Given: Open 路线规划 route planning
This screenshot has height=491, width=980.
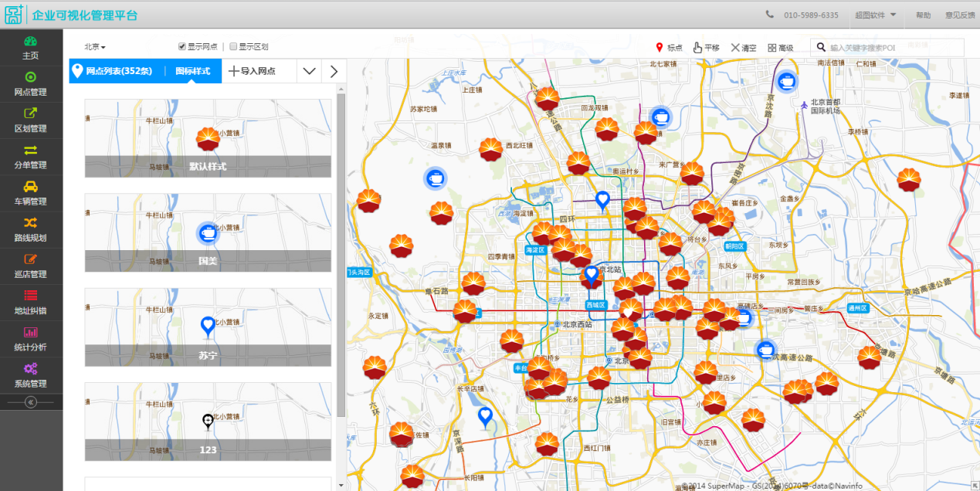Looking at the screenshot, I should [x=31, y=229].
